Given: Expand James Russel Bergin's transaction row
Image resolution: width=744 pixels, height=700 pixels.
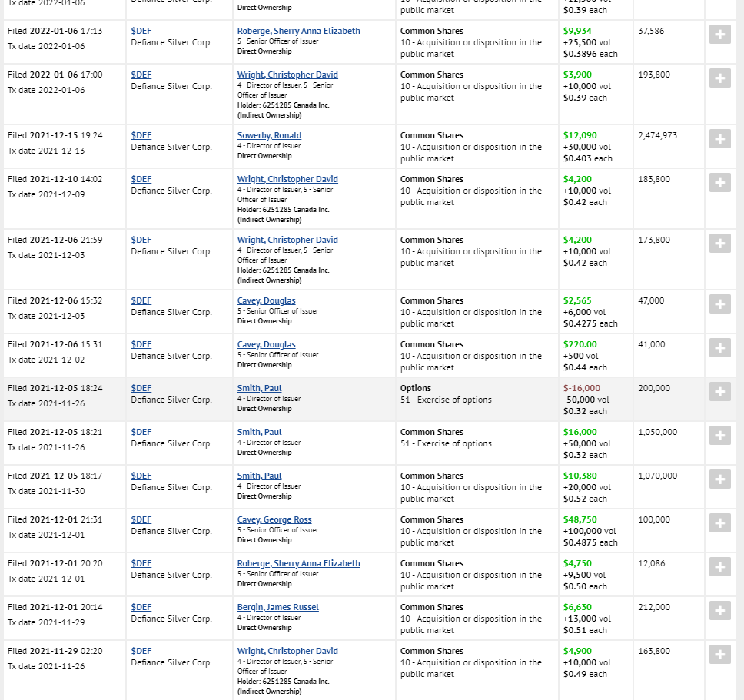Looking at the screenshot, I should point(720,610).
